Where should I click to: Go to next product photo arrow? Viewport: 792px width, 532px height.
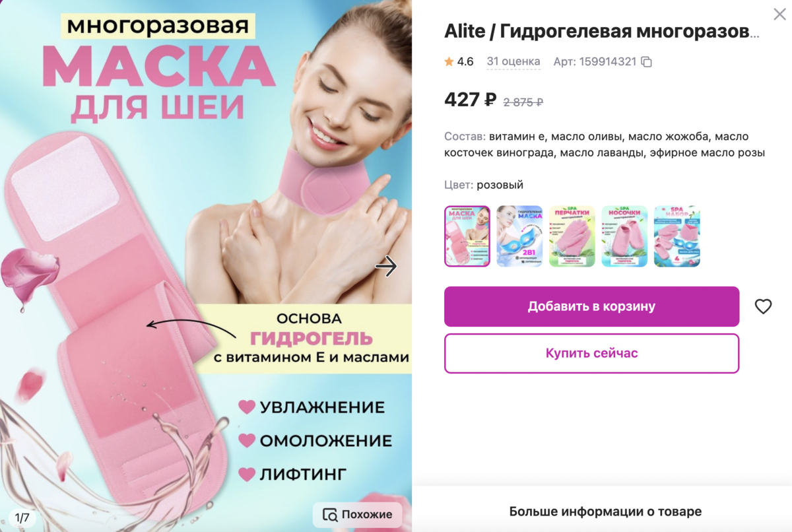click(x=386, y=266)
